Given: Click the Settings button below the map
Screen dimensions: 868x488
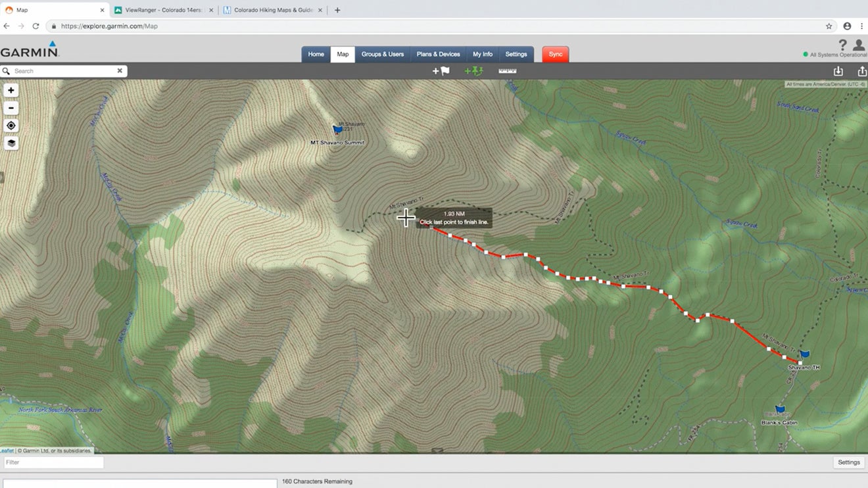Looking at the screenshot, I should tap(848, 462).
